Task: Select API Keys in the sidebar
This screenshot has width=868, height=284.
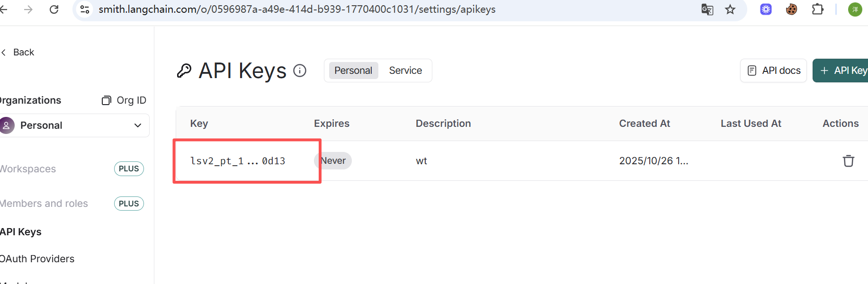Action: click(21, 232)
